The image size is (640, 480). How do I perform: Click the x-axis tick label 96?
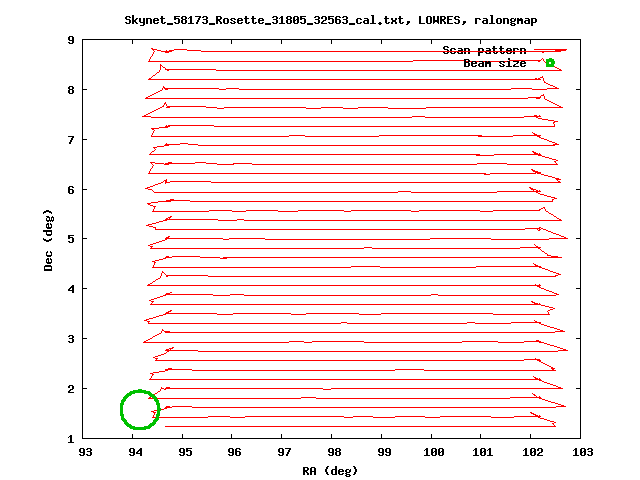[x=234, y=452]
